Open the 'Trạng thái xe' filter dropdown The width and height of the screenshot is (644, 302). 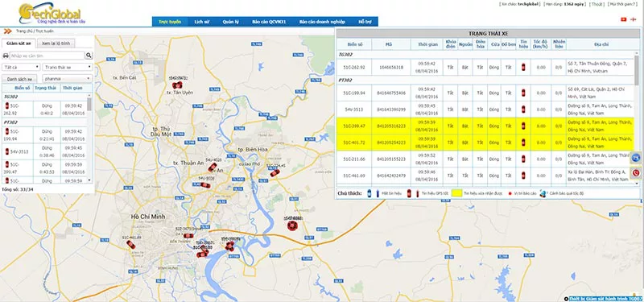(x=68, y=67)
